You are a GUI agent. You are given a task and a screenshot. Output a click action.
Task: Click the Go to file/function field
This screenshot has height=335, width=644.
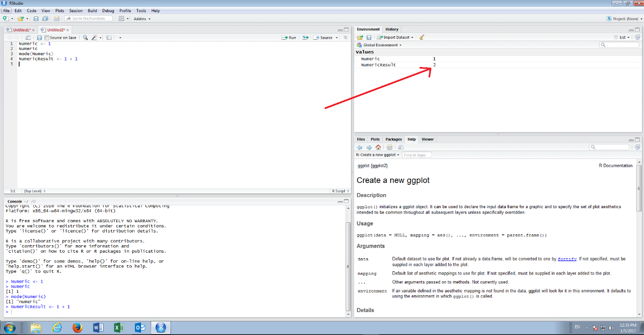tap(89, 18)
